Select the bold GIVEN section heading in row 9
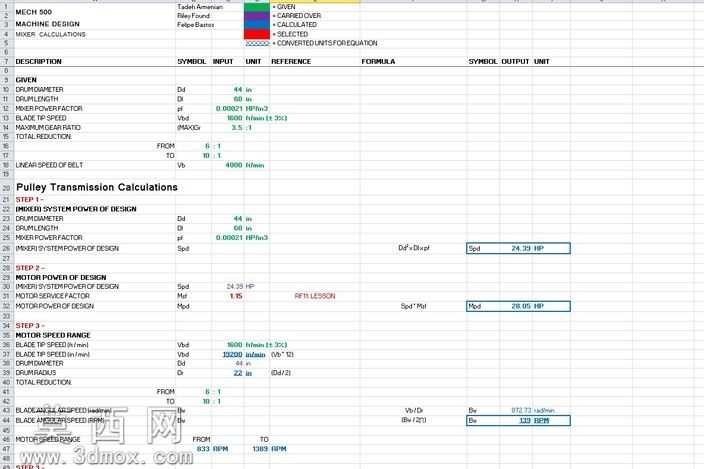This screenshot has height=469, width=704. [x=26, y=80]
